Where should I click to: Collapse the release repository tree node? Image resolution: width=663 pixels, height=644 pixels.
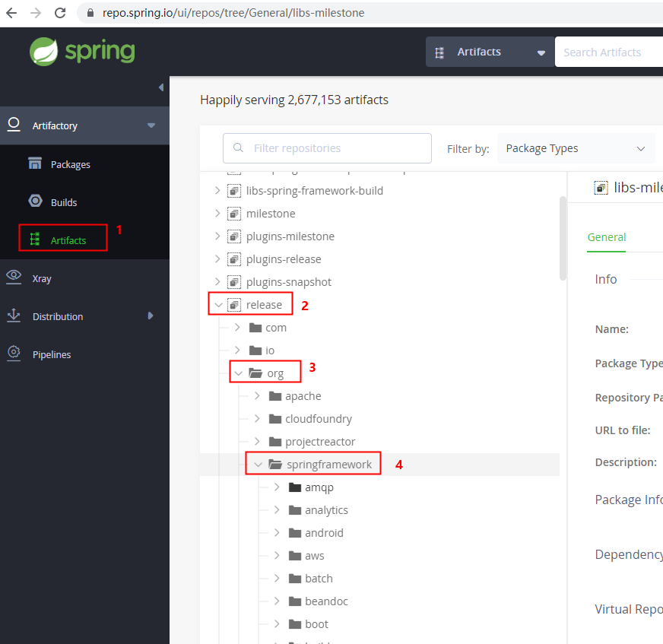(x=219, y=303)
